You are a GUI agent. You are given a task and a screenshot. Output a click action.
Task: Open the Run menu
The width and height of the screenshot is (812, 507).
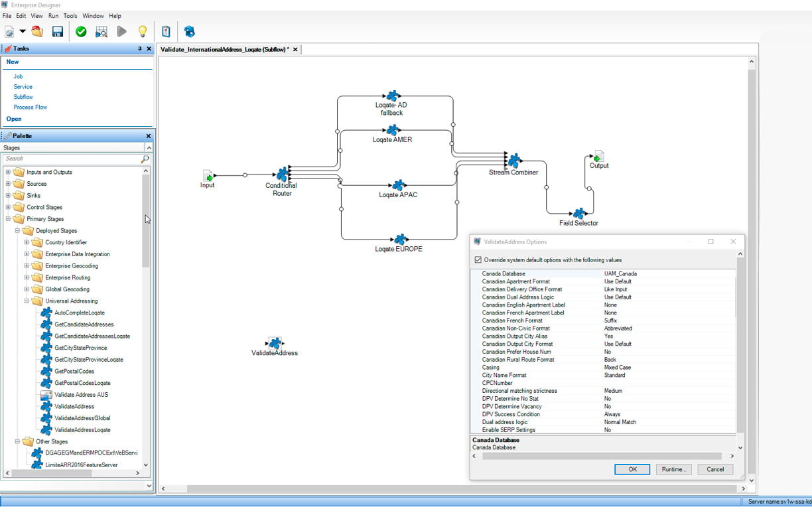53,16
